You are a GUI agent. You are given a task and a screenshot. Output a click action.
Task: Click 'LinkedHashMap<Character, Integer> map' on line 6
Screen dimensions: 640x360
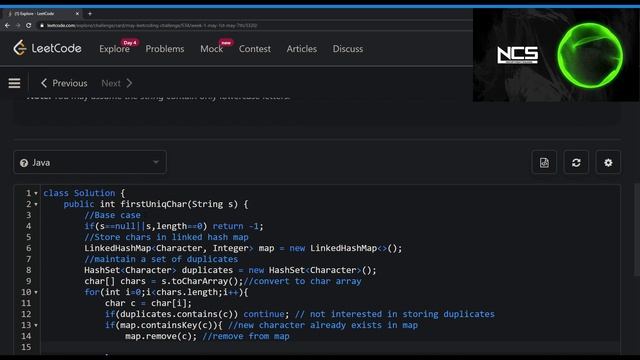tap(179, 248)
